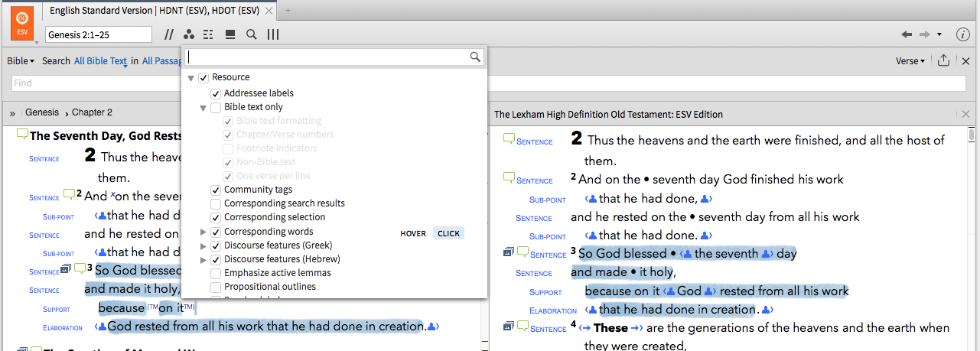Expand Discourse features (Hebrew)

tap(203, 259)
